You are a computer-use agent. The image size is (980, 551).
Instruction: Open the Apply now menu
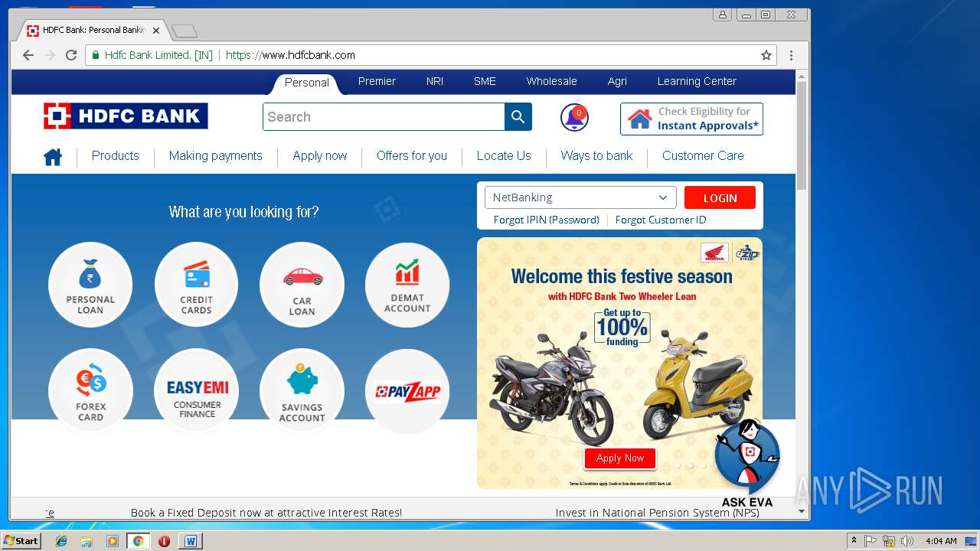(x=320, y=155)
